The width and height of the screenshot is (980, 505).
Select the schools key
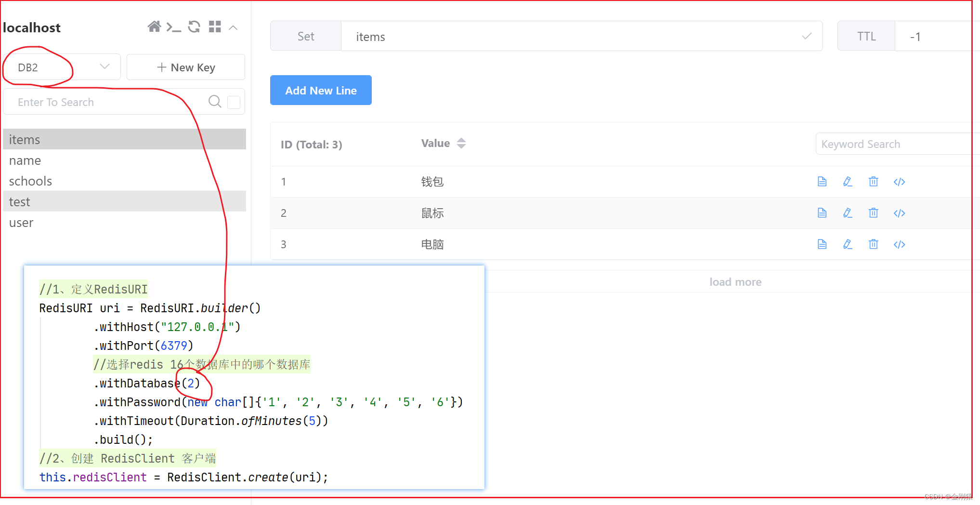point(124,181)
